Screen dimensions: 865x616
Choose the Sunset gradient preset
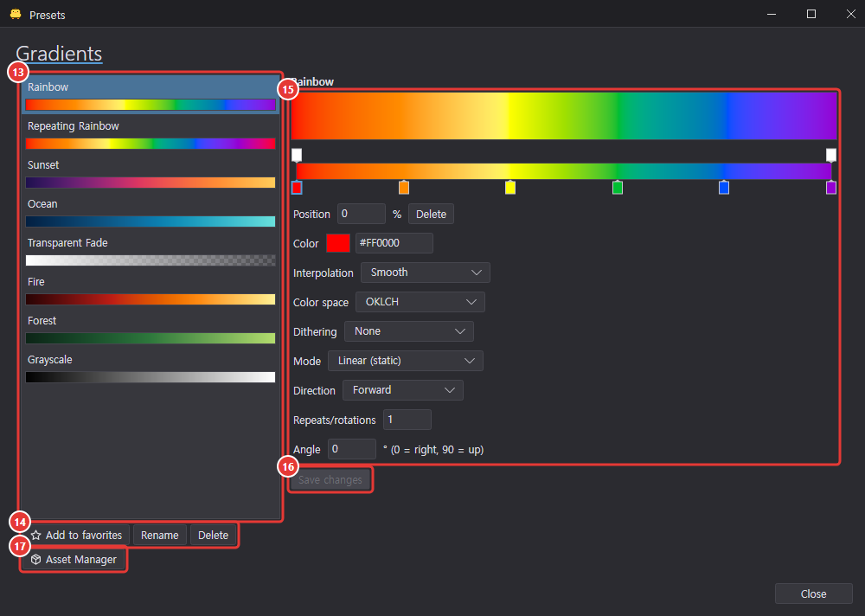coord(150,173)
